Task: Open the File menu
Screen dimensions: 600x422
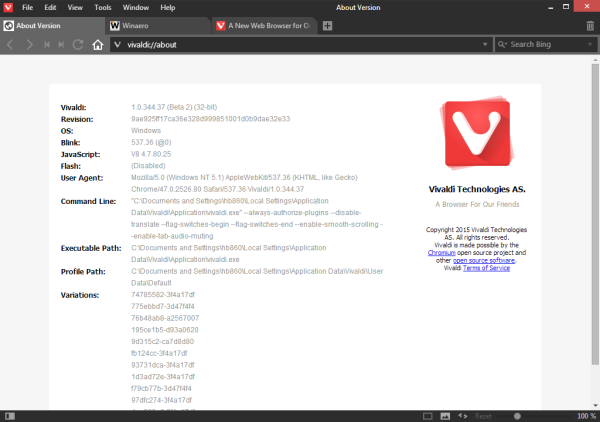Action: click(x=28, y=7)
